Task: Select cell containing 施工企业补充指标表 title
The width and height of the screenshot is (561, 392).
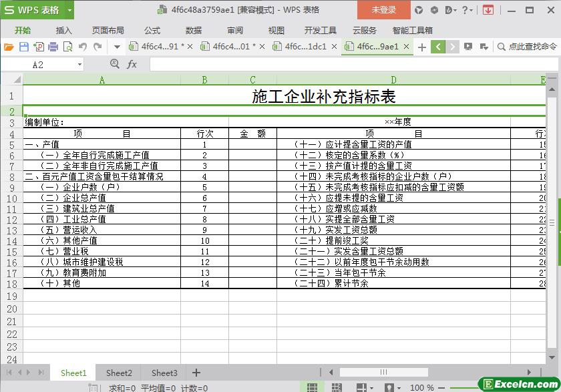Action: click(x=323, y=96)
